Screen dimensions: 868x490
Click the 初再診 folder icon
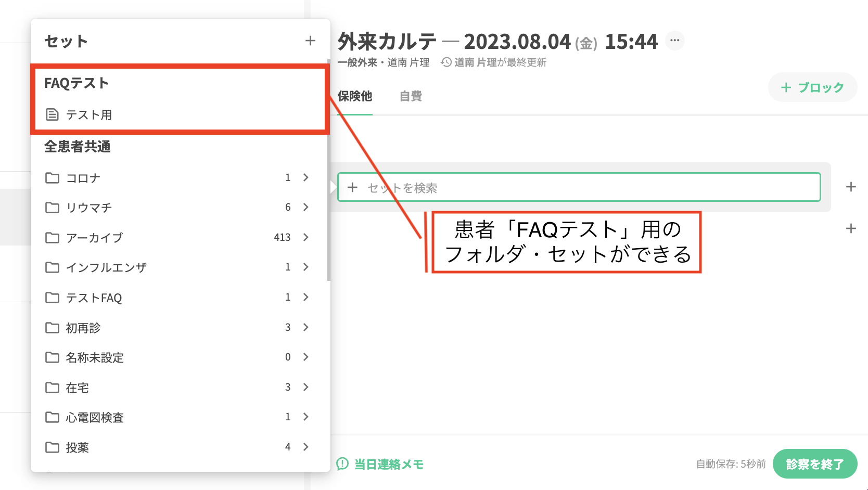(52, 328)
